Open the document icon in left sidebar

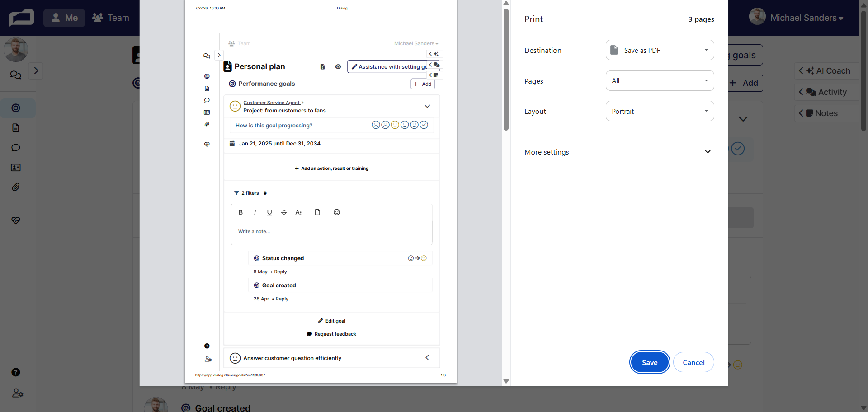(16, 128)
